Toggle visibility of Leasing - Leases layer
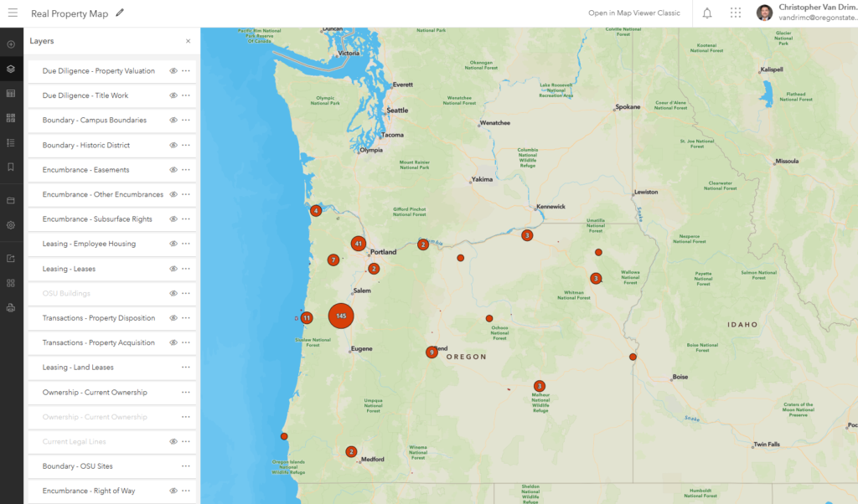 point(173,269)
